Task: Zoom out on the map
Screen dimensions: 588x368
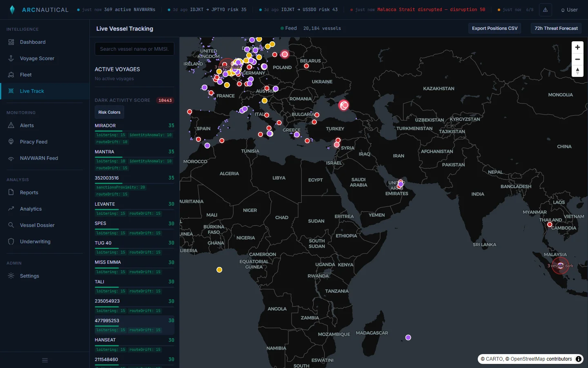Action: (x=577, y=59)
